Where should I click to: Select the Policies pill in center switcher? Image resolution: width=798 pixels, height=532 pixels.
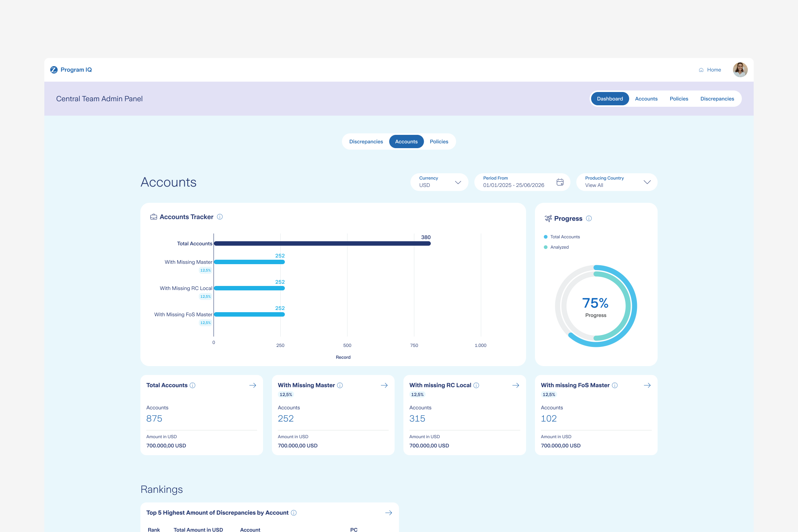pos(439,141)
